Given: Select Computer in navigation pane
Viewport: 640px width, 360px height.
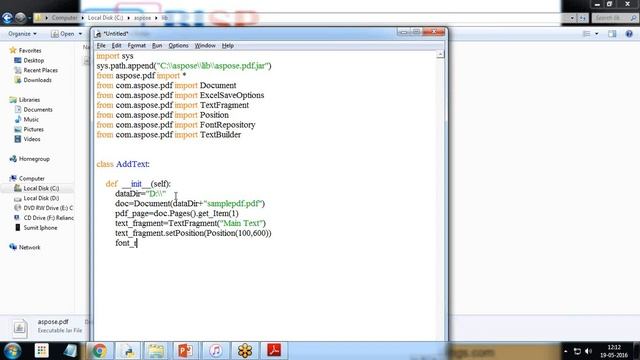Looking at the screenshot, I should (32, 178).
